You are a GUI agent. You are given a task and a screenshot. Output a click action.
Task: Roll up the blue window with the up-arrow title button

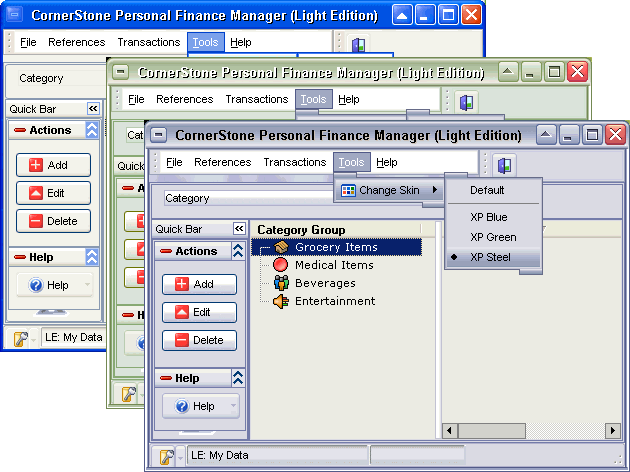point(402,15)
